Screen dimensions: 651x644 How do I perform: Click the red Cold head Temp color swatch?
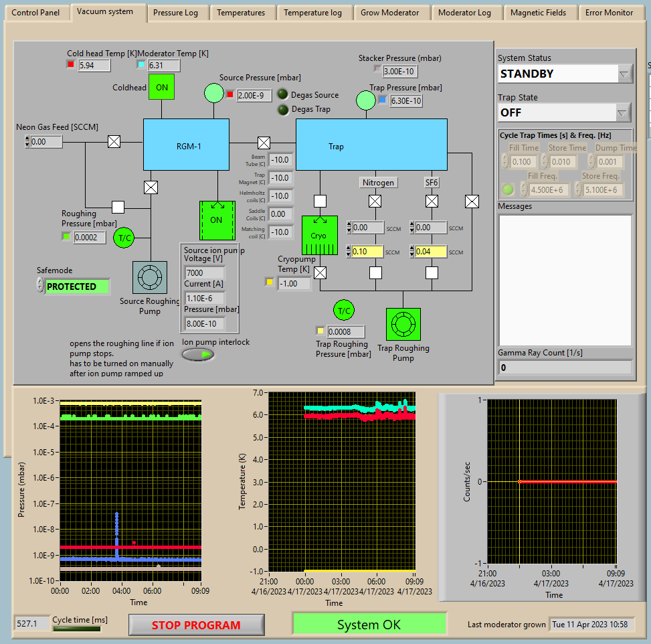pyautogui.click(x=71, y=64)
